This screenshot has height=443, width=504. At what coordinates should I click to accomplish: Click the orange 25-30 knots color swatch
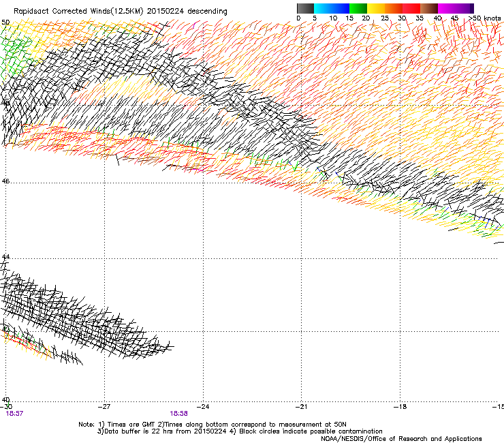click(x=394, y=8)
